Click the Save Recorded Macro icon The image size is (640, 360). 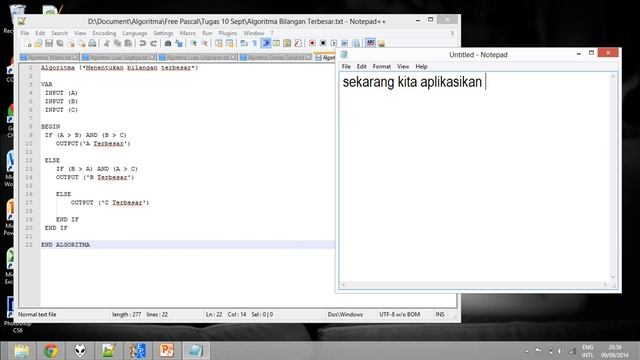coord(356,44)
